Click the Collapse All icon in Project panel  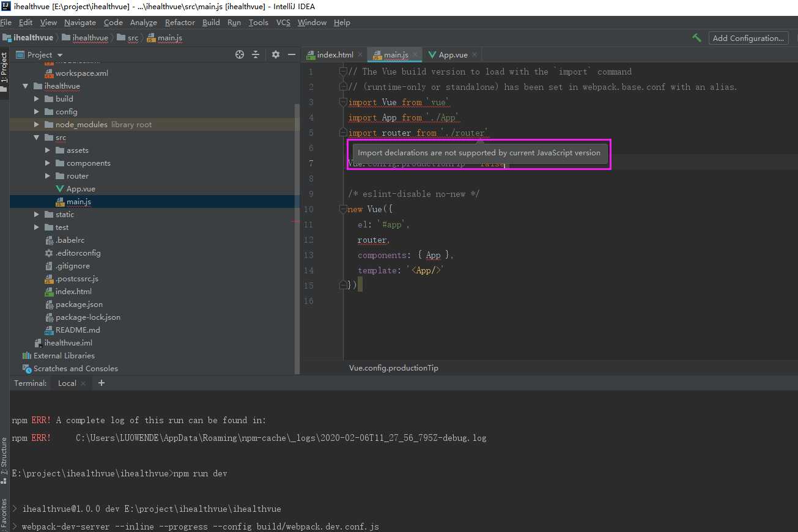[256, 54]
